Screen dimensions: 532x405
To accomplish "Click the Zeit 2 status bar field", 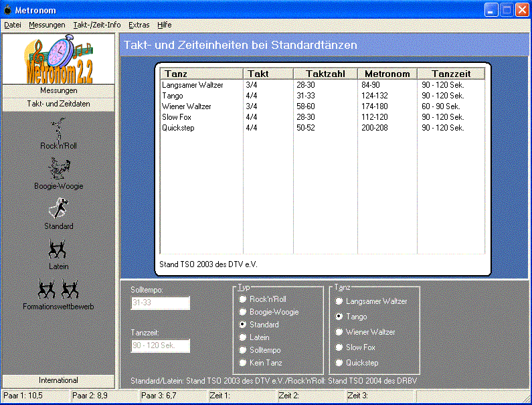I will [311, 396].
